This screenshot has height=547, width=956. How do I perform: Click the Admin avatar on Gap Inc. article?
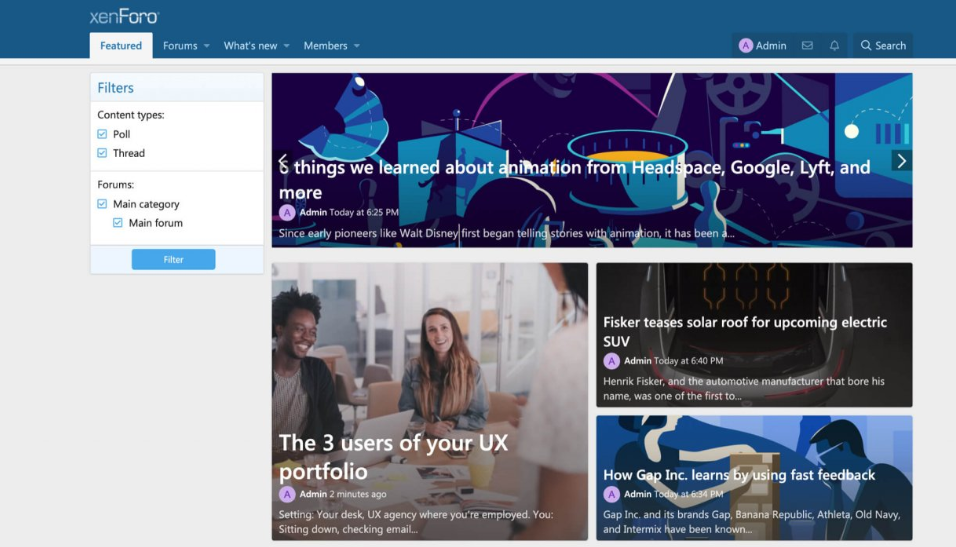[612, 494]
